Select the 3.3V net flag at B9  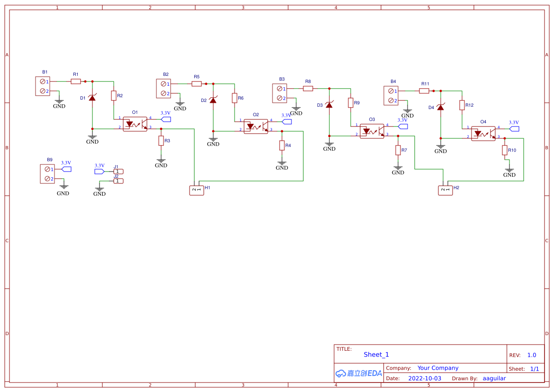(66, 169)
